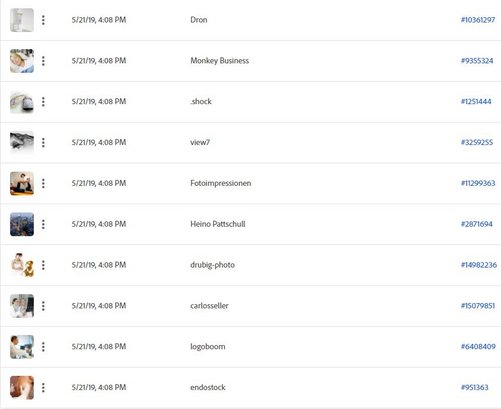Viewport: 501px width, 409px height.
Task: Open the three-dot menu for endostock
Action: tap(43, 388)
